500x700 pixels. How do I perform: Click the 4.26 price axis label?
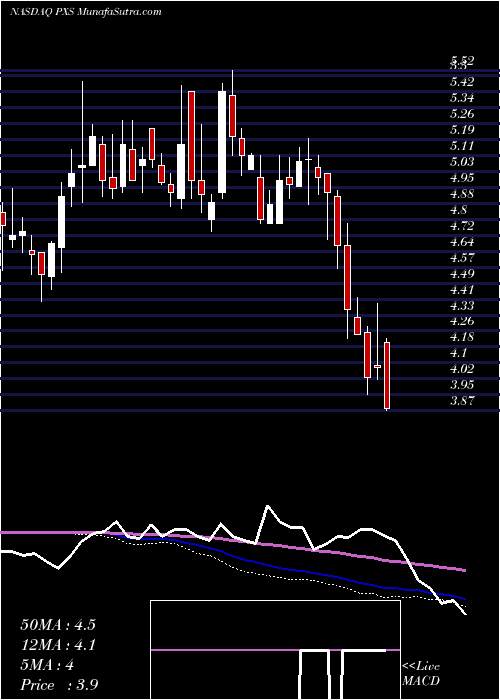(462, 321)
